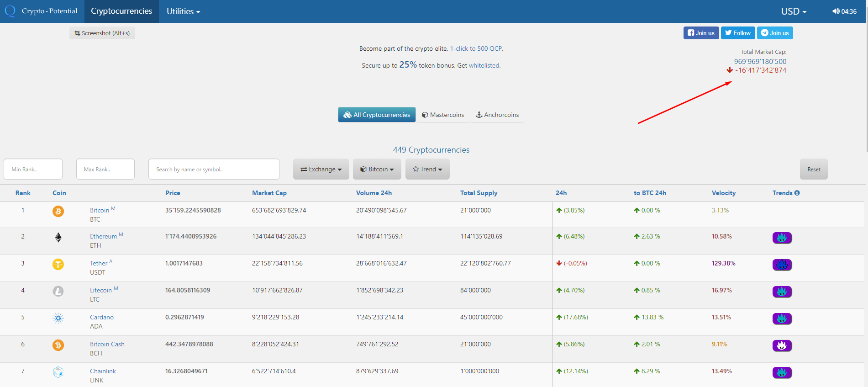868x387 pixels.
Task: Open the Trend filter dropdown
Action: (x=427, y=169)
